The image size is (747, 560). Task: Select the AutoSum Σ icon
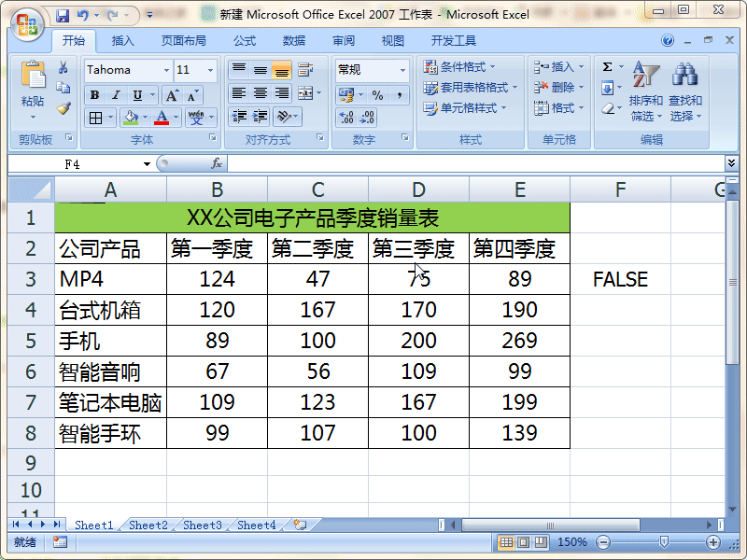(x=609, y=67)
